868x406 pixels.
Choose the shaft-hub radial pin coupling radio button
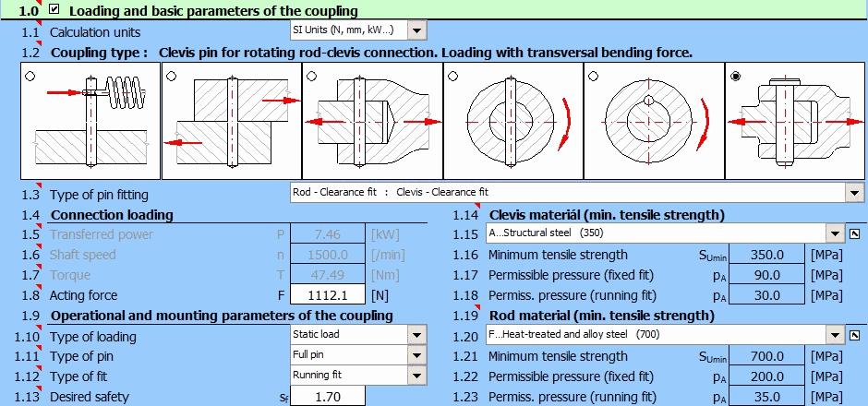click(x=452, y=76)
